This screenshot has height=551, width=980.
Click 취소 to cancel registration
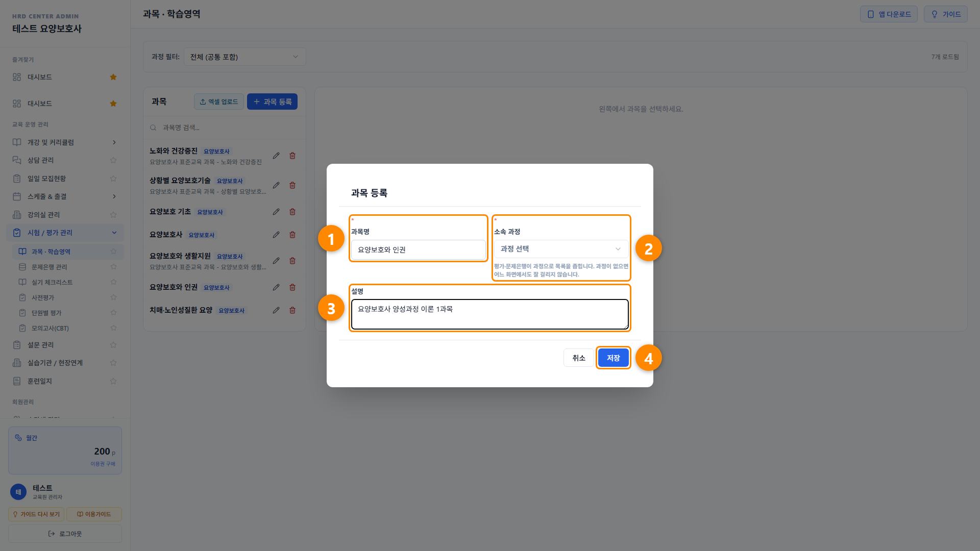(x=579, y=358)
